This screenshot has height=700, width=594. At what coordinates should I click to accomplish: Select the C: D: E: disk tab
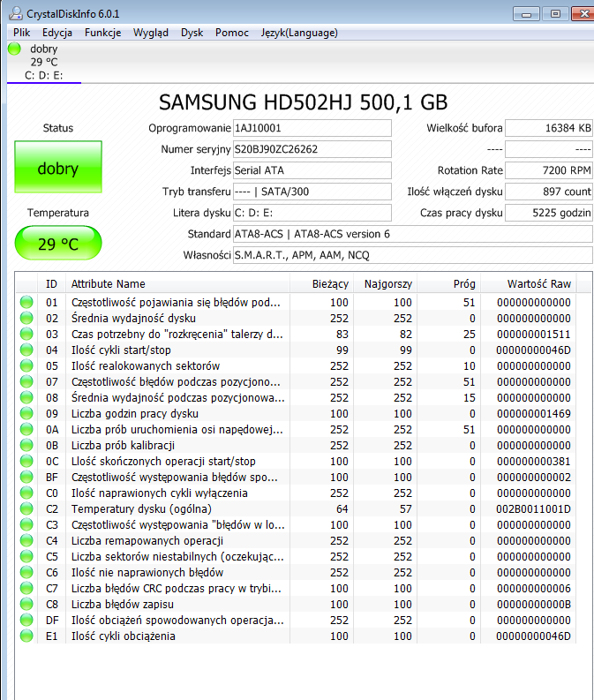[x=44, y=62]
